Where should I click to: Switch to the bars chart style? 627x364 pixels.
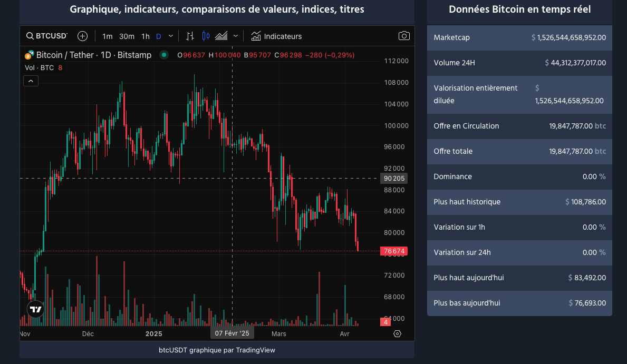click(190, 36)
